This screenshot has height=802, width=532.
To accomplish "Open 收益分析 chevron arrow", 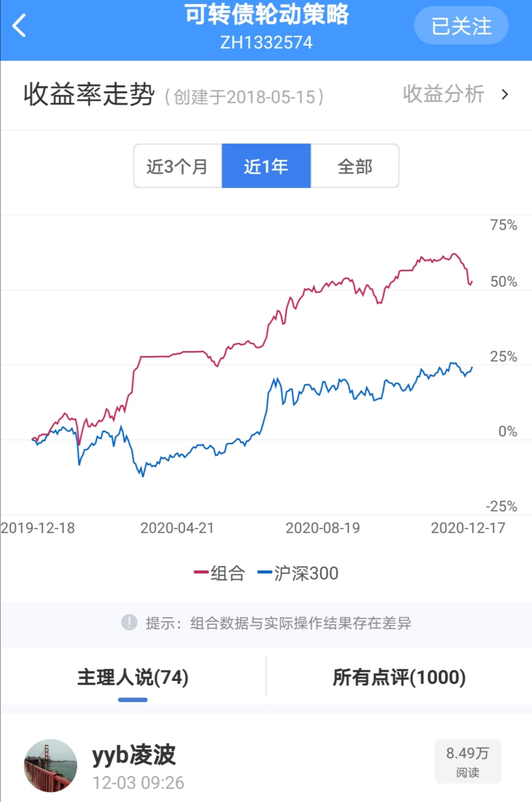I will tap(504, 94).
